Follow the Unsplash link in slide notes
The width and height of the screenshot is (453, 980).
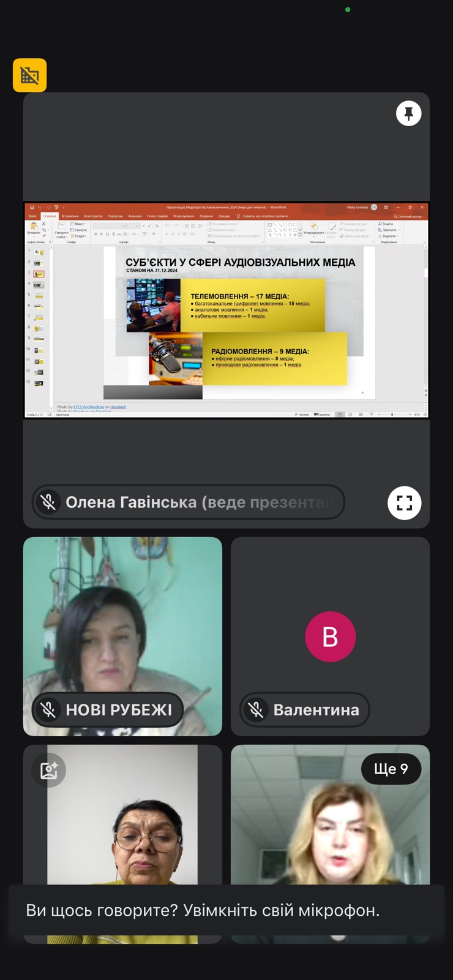tap(118, 407)
